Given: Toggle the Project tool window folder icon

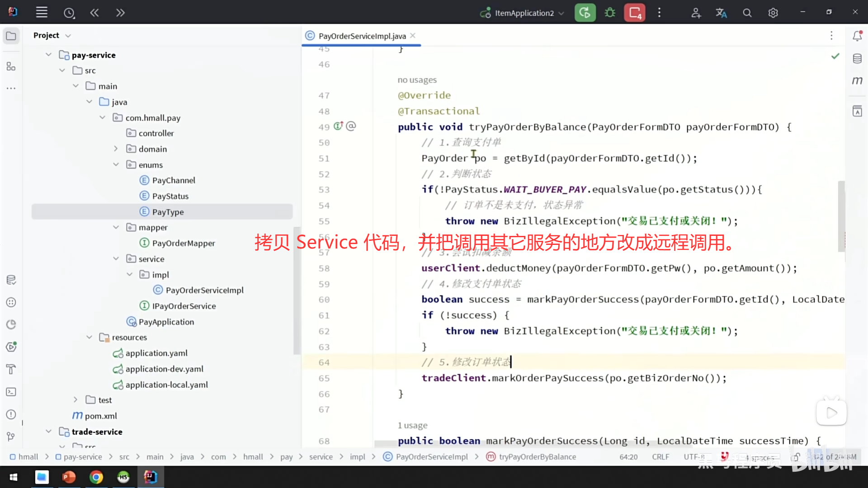Looking at the screenshot, I should 11,36.
